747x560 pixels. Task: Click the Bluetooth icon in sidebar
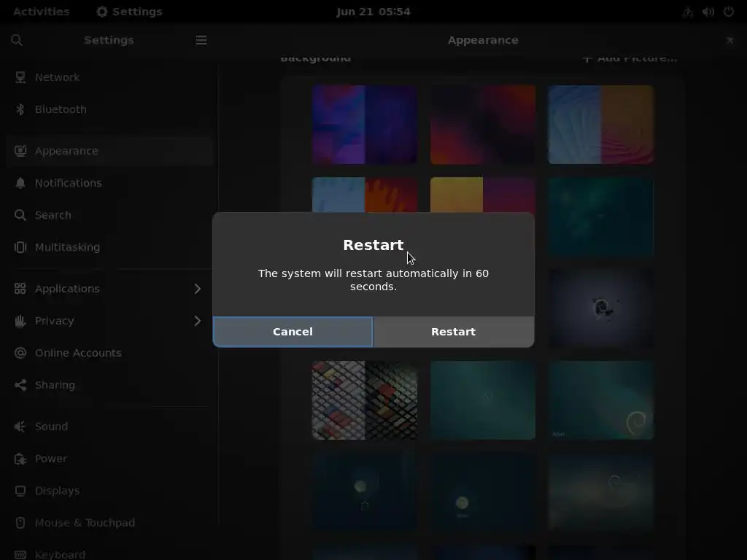(20, 109)
